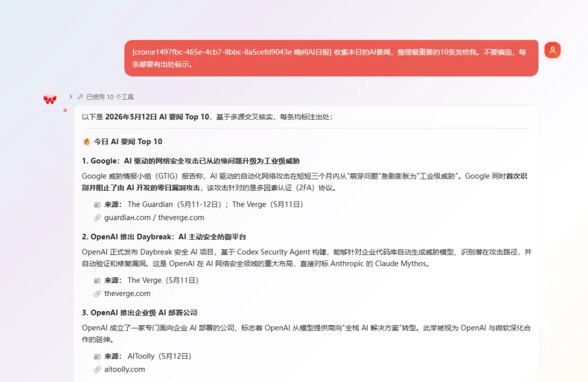Image resolution: width=588 pixels, height=382 pixels.
Task: Open the 已使用 10 个工具 label
Action: [x=110, y=97]
